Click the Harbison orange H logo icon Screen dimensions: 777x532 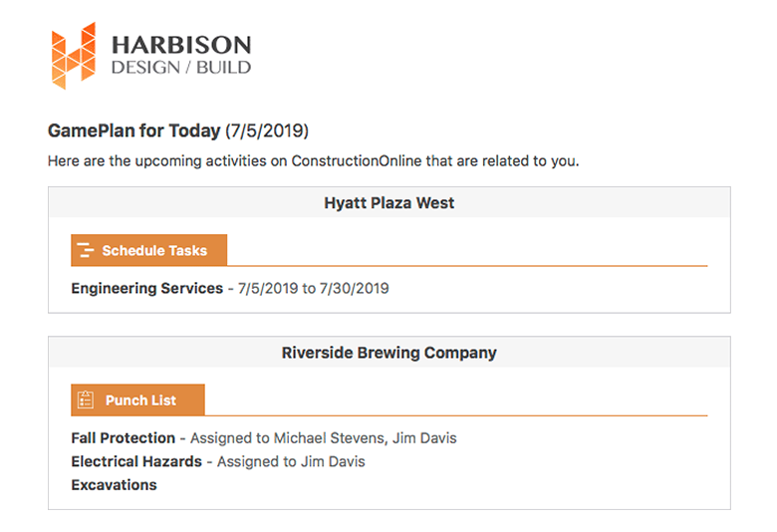(75, 55)
